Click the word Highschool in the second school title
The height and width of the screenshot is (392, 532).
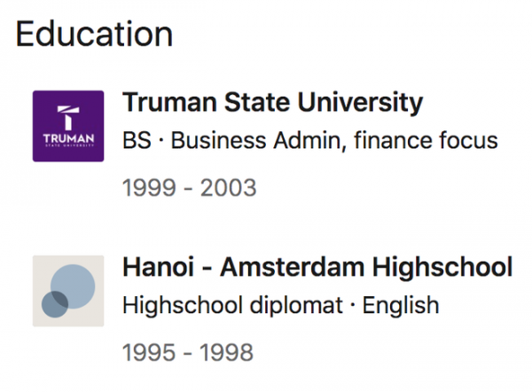[442, 267]
